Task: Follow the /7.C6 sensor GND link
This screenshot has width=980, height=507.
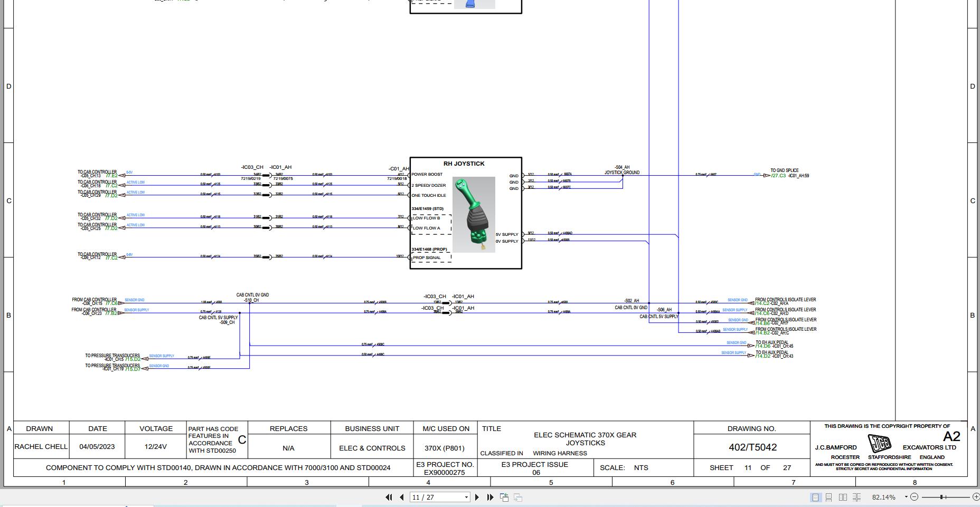Action: [111, 303]
